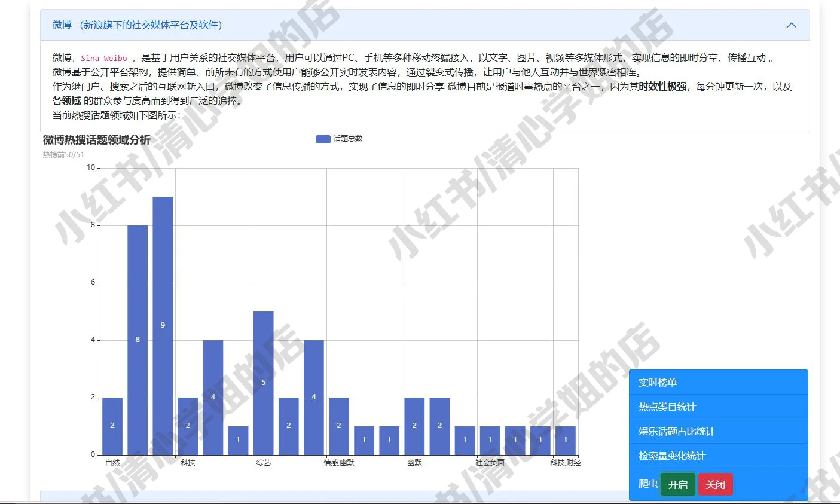Click the bar above the 社会负面 label

[490, 441]
